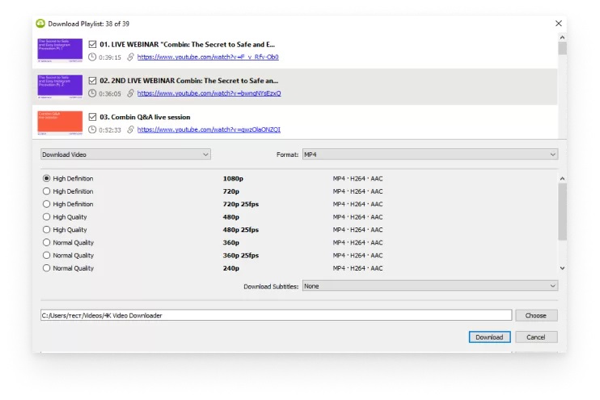Click the title '01. LIVE WEBINAR' text
Screen dimensions: 600x400
coord(187,44)
